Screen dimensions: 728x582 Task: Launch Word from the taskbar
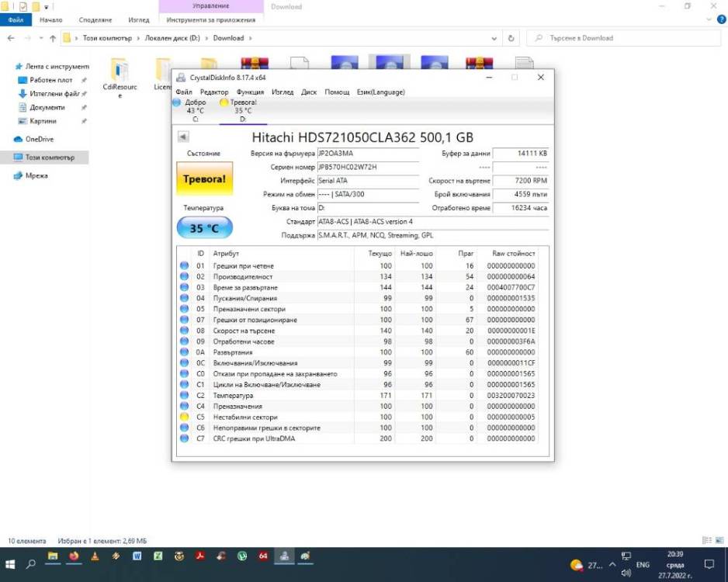137,556
